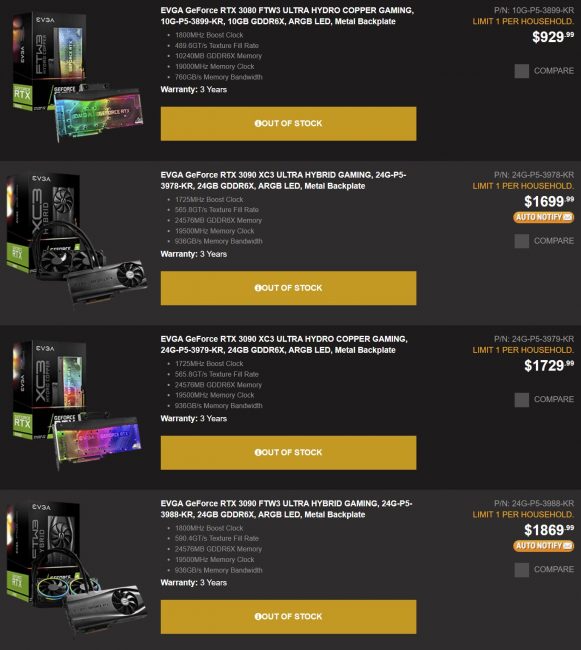The height and width of the screenshot is (650, 581).
Task: Click info icon on 3090 XC3 Hydro Copper stock button
Action: point(258,453)
